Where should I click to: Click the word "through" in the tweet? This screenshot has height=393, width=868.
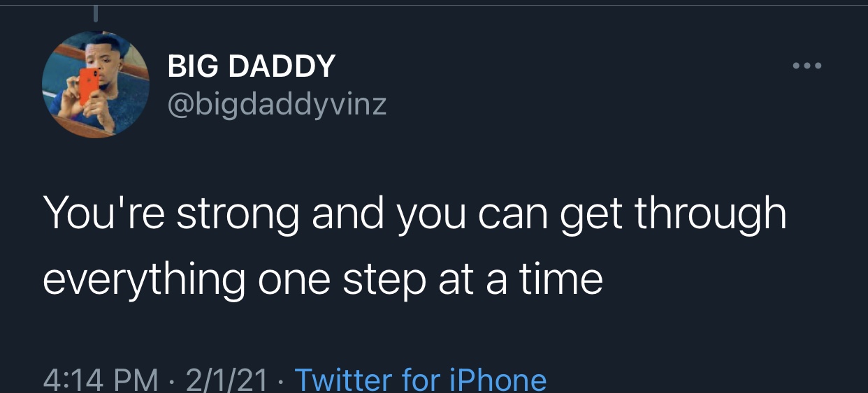pyautogui.click(x=711, y=215)
